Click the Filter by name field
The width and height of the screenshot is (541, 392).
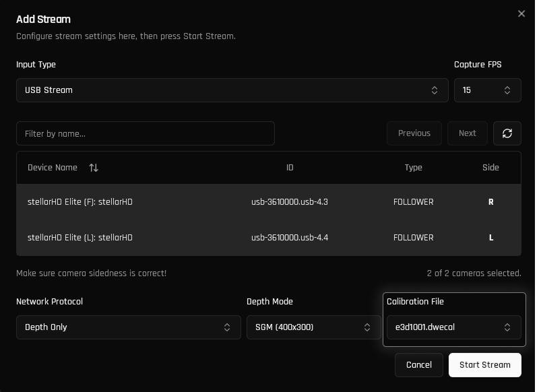pyautogui.click(x=146, y=133)
